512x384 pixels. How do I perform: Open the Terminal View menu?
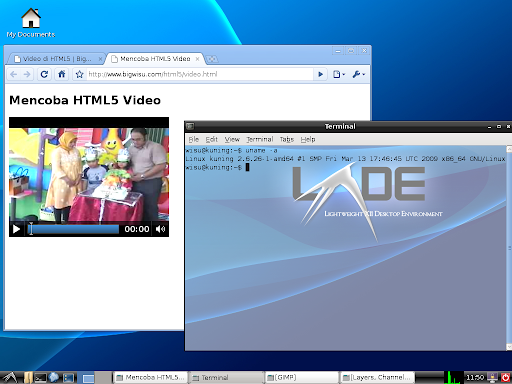tap(232, 139)
